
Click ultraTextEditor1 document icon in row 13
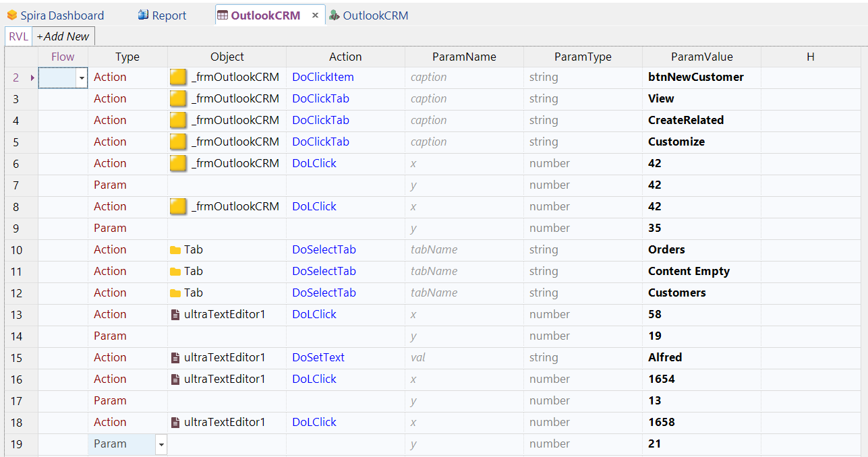(x=175, y=315)
